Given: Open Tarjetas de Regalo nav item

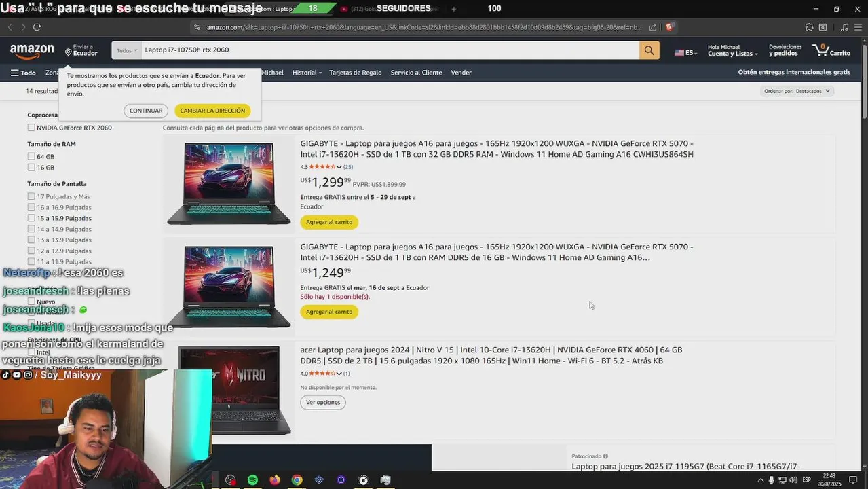Looking at the screenshot, I should click(x=356, y=73).
